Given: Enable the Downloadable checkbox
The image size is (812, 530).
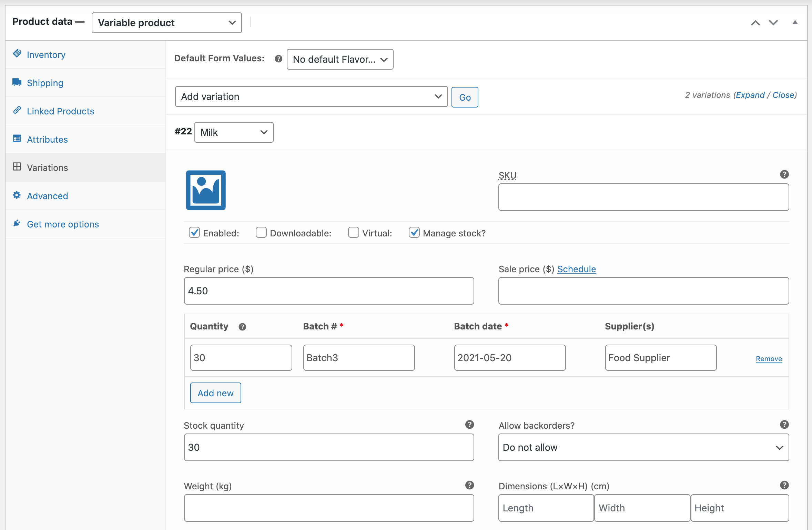Looking at the screenshot, I should 261,233.
